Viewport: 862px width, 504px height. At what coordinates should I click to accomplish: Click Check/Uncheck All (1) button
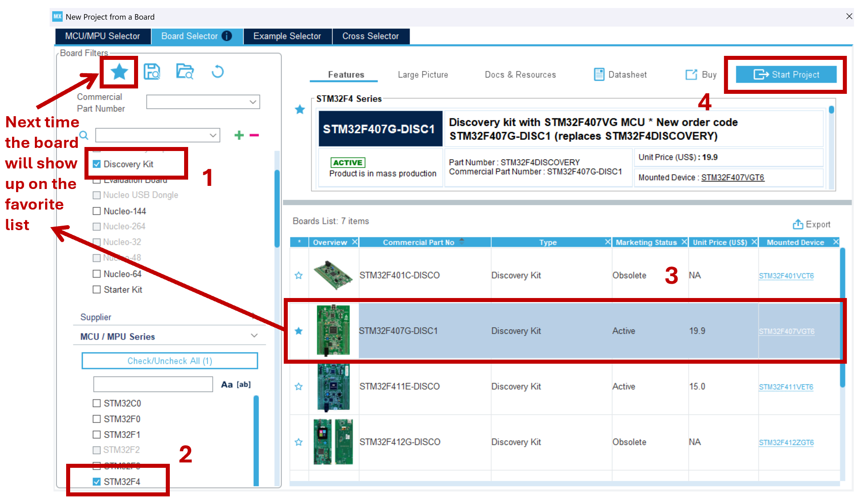[170, 361]
